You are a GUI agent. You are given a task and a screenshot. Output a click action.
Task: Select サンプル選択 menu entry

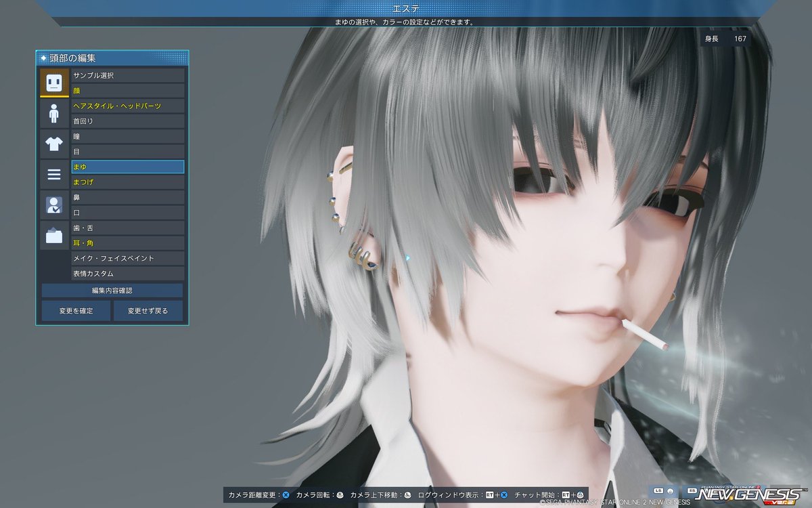(128, 75)
